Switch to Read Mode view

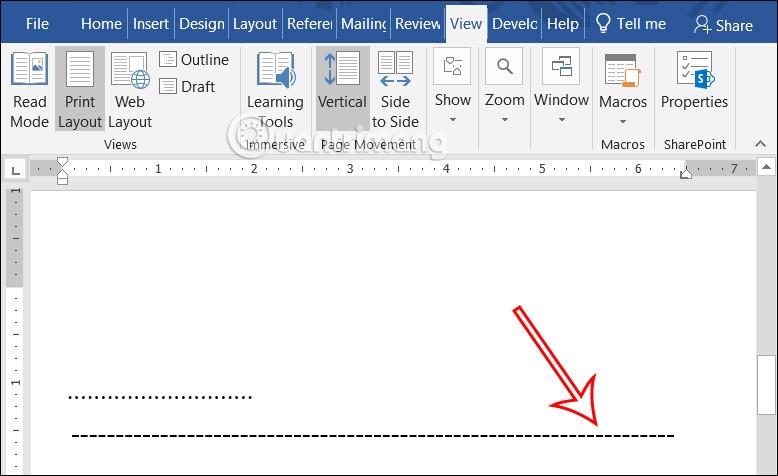29,90
